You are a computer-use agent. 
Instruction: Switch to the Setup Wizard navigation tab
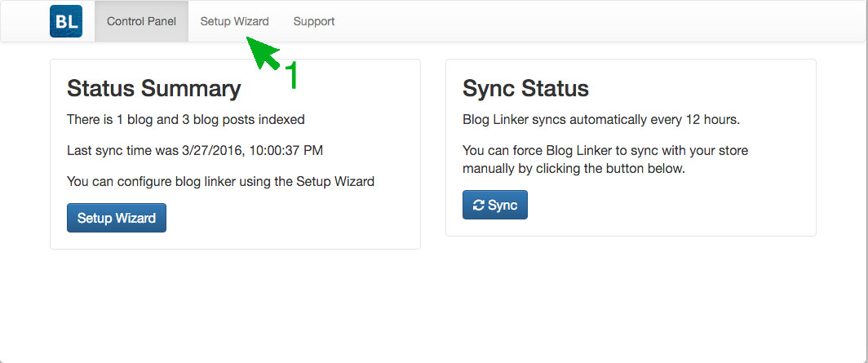pos(235,21)
